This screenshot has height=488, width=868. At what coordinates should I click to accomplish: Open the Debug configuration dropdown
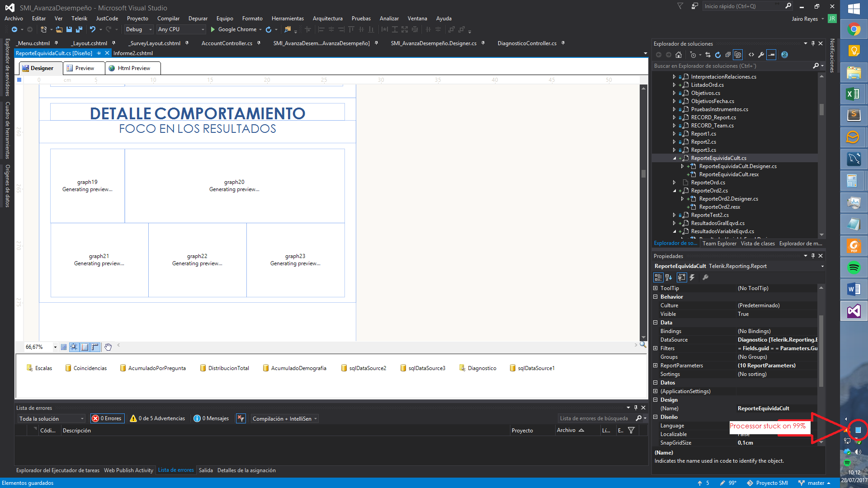(139, 29)
